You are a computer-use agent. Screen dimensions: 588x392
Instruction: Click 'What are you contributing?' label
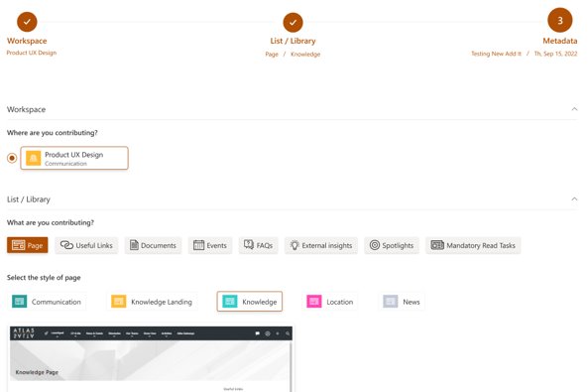pyautogui.click(x=51, y=222)
